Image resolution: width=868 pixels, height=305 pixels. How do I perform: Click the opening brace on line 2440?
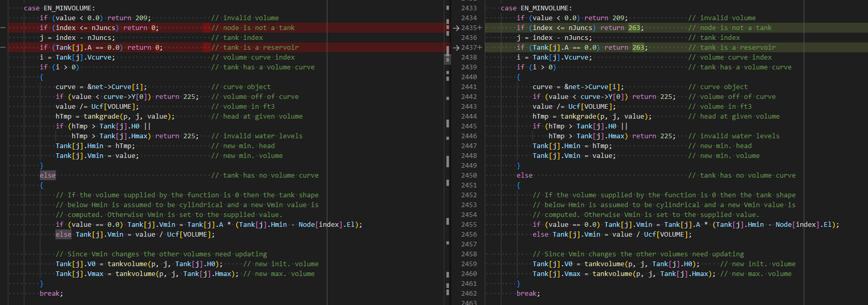pos(518,77)
